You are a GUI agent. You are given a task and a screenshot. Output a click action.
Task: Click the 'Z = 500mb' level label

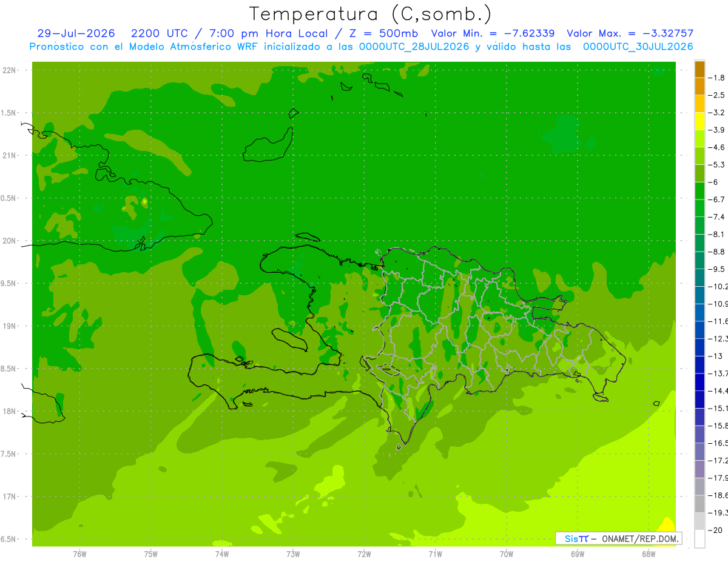click(x=382, y=33)
